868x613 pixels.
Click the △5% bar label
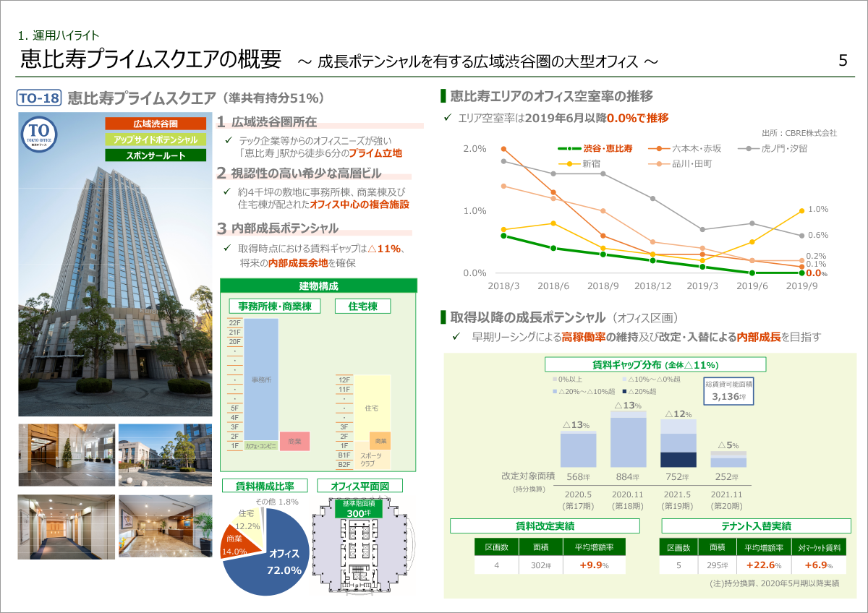point(728,445)
